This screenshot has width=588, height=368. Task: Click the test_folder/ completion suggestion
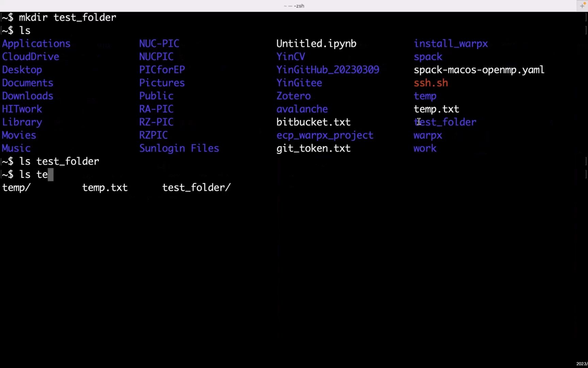point(196,187)
